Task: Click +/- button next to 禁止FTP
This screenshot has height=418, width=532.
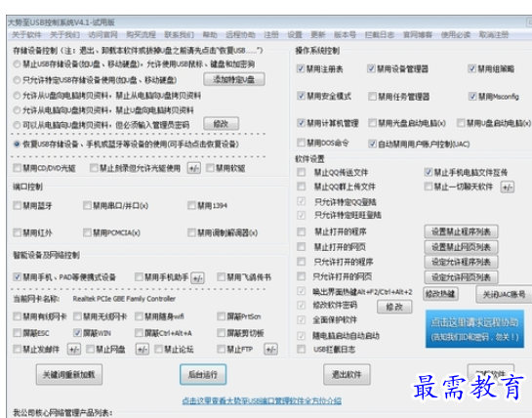Action: (x=270, y=349)
